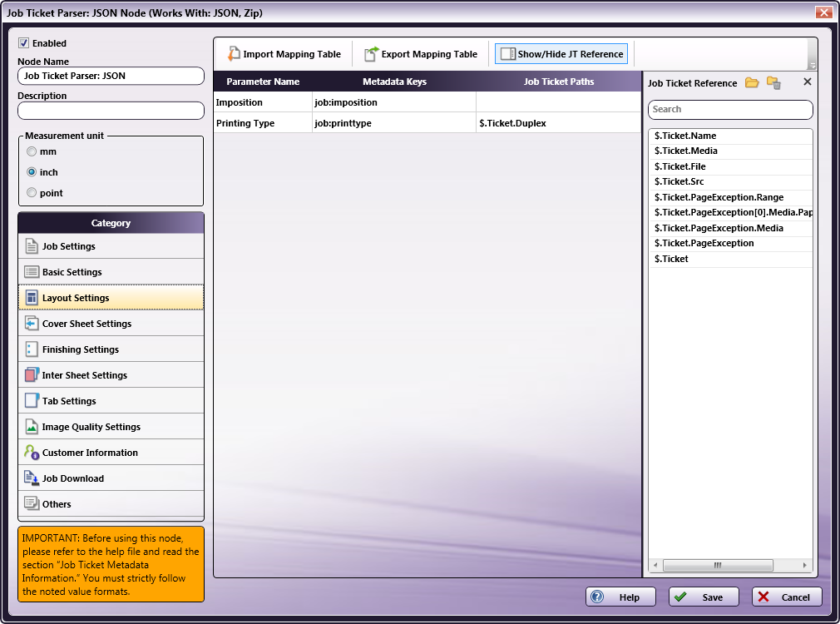Select $.Ticket.PageException.Media in the reference list
This screenshot has height=624, width=840.
coord(731,228)
